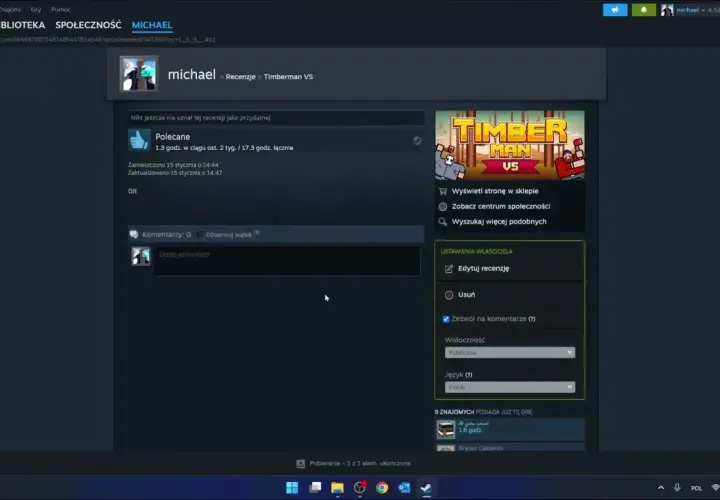Open Task View on the taskbar
The image size is (720, 500).
coord(315,488)
